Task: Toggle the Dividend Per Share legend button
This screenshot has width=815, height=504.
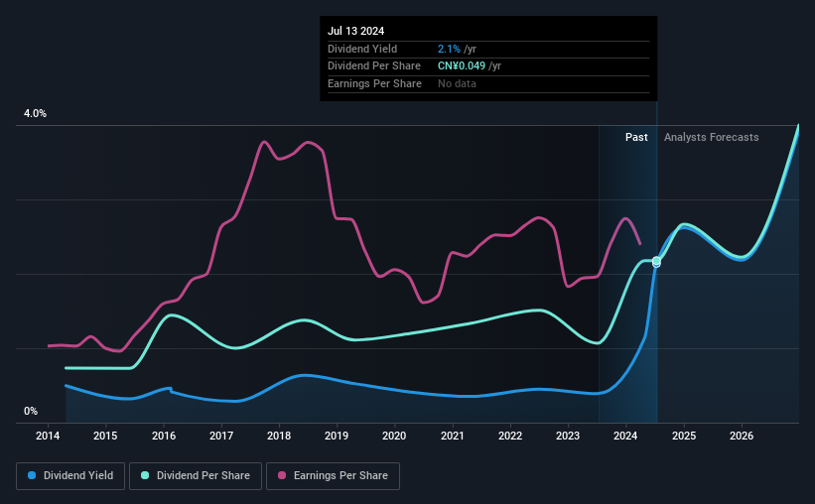Action: pos(196,476)
